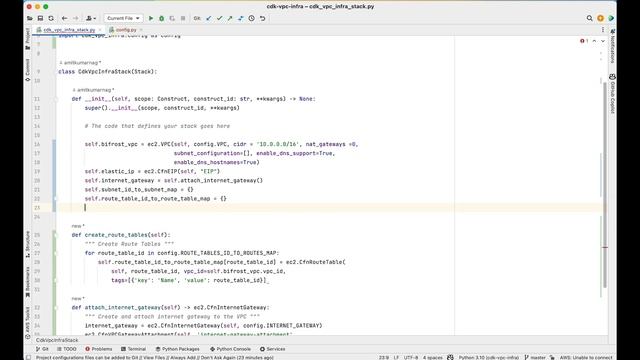
Task: Change the LF line separator
Action: [396, 358]
